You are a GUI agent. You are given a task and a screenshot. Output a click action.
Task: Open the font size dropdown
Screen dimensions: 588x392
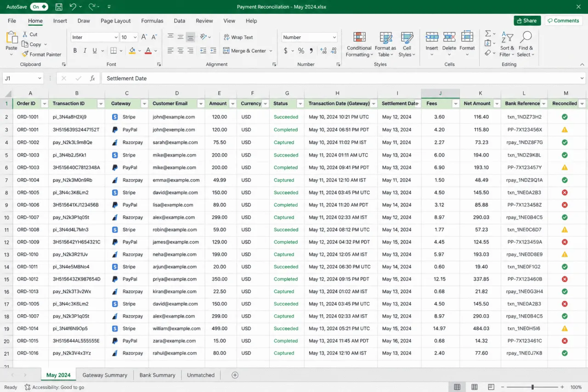pyautogui.click(x=135, y=37)
